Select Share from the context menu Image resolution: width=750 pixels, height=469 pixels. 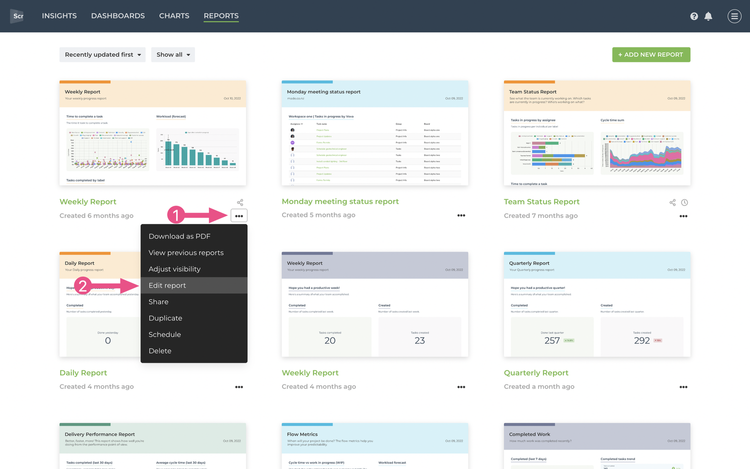(194, 302)
